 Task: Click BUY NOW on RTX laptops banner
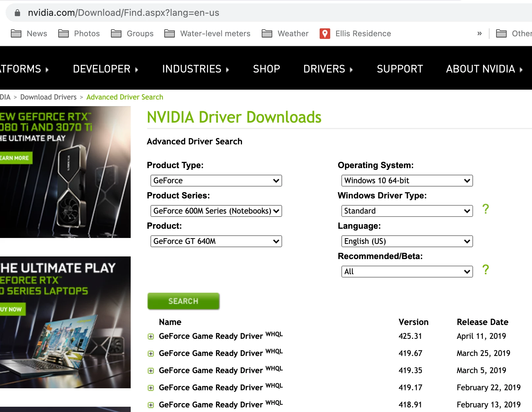point(13,309)
